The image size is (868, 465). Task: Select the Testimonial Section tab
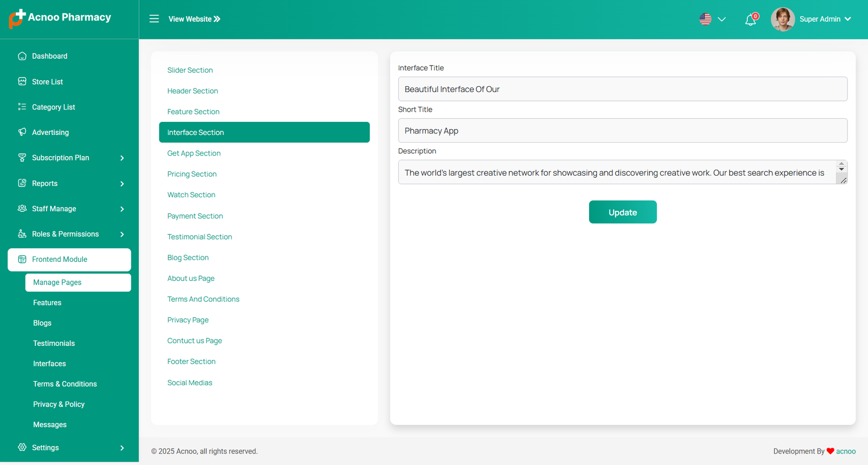coord(200,237)
